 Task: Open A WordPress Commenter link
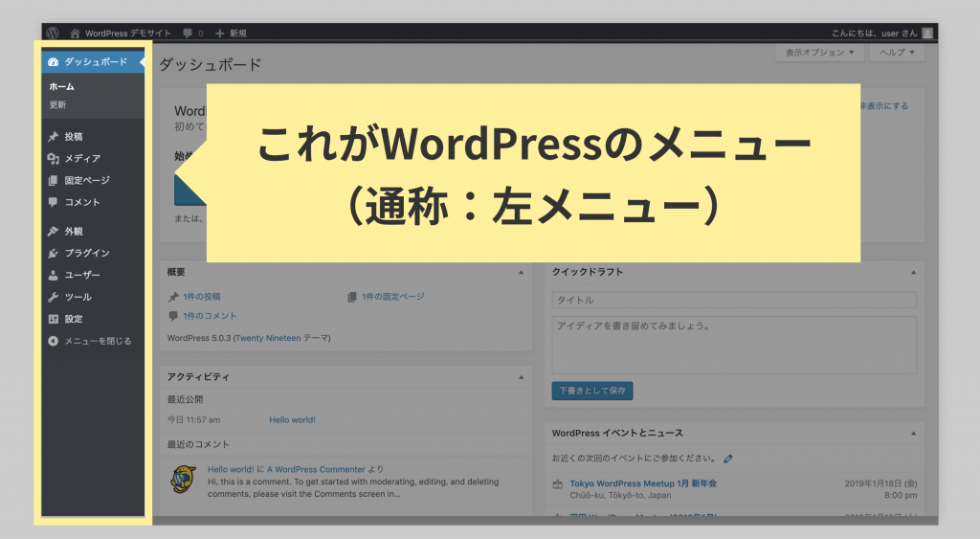tap(316, 470)
